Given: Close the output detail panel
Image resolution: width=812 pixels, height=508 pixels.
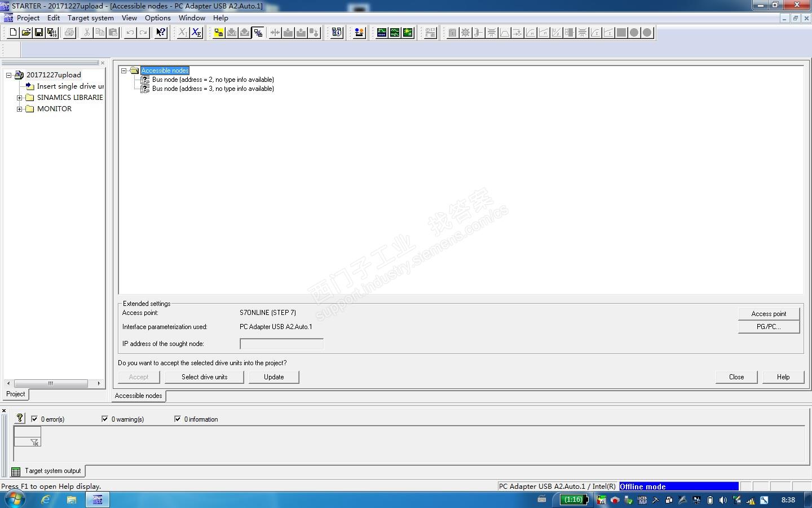Looking at the screenshot, I should pos(4,410).
